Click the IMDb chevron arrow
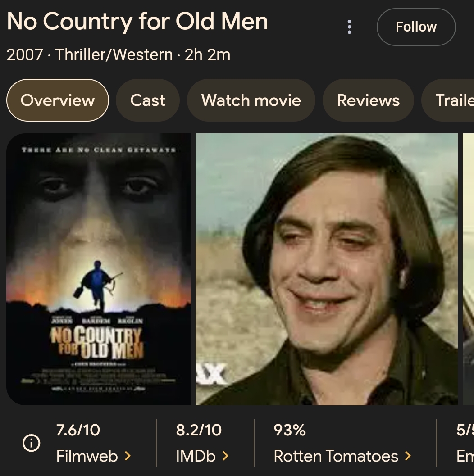The image size is (474, 476). pyautogui.click(x=225, y=456)
